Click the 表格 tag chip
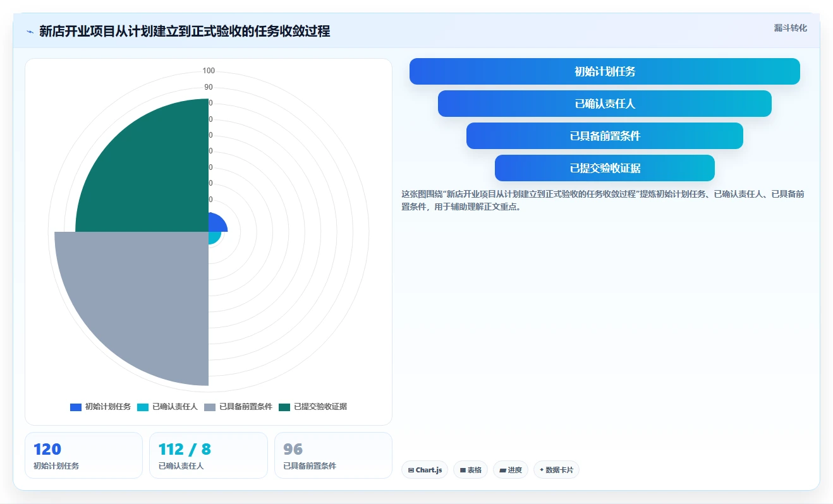 click(470, 470)
